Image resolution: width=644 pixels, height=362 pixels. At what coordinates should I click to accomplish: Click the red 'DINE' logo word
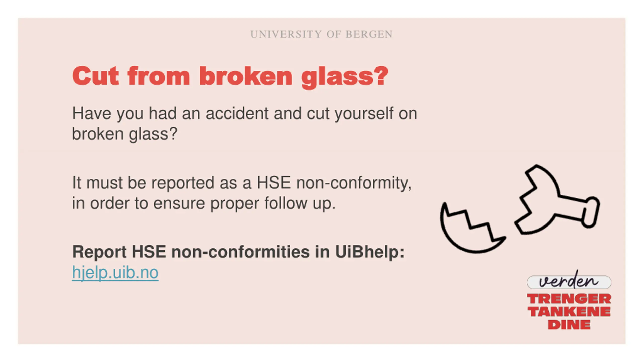point(569,325)
